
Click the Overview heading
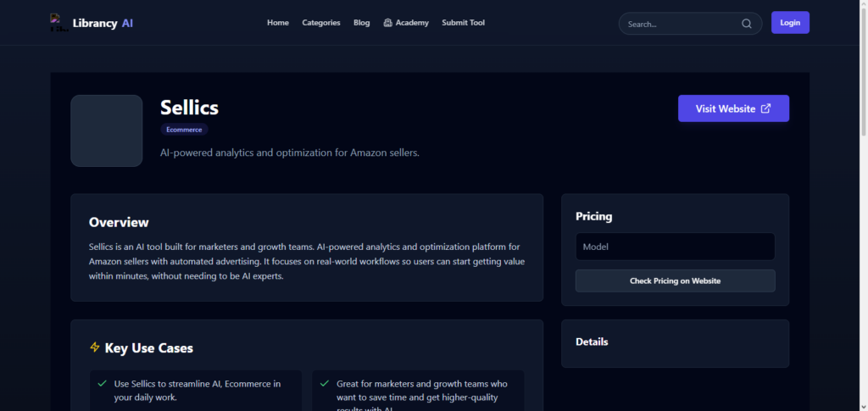point(119,222)
